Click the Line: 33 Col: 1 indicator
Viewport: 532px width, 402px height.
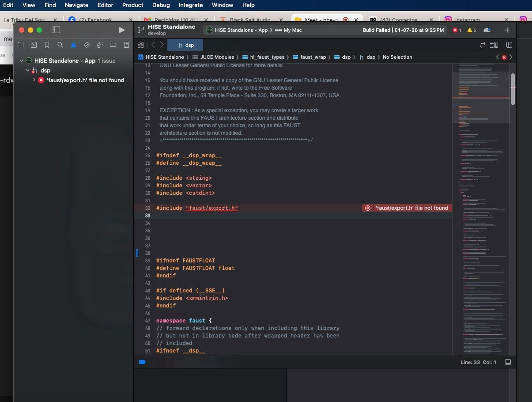479,362
